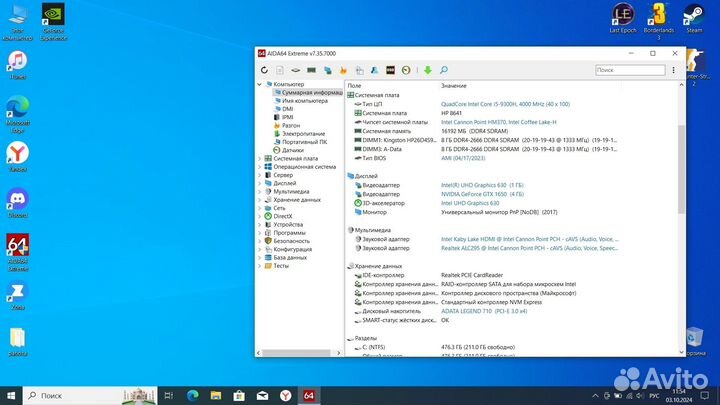Viewport: 720px width, 405px height.
Task: Expand the Системная плата node in the tree
Action: pos(259,158)
